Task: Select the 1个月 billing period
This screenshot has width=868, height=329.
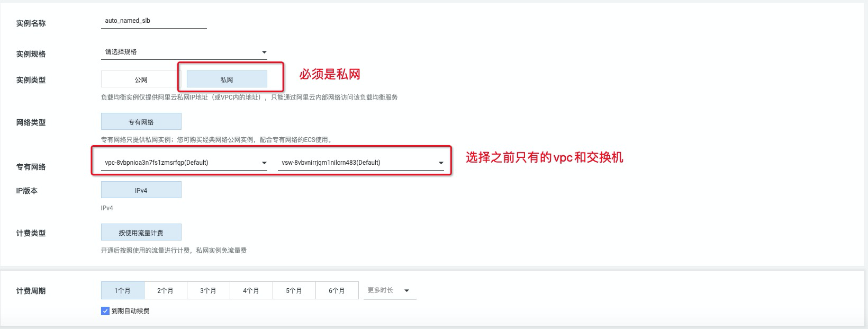Action: click(x=122, y=290)
